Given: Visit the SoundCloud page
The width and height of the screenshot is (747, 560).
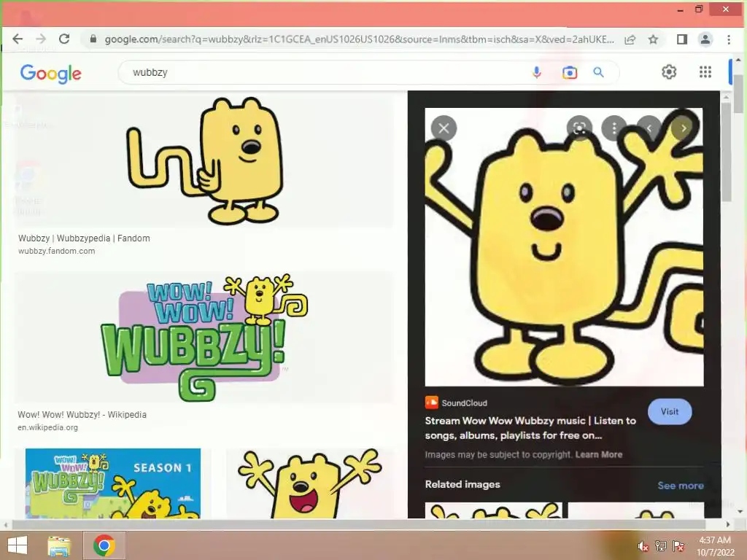Looking at the screenshot, I should click(x=670, y=411).
